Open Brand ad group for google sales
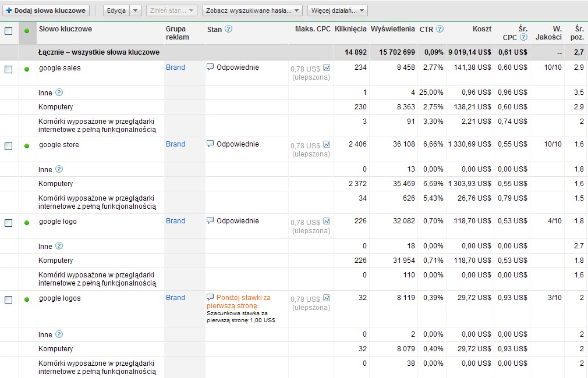Viewport: 588px width, 378px height. click(175, 67)
